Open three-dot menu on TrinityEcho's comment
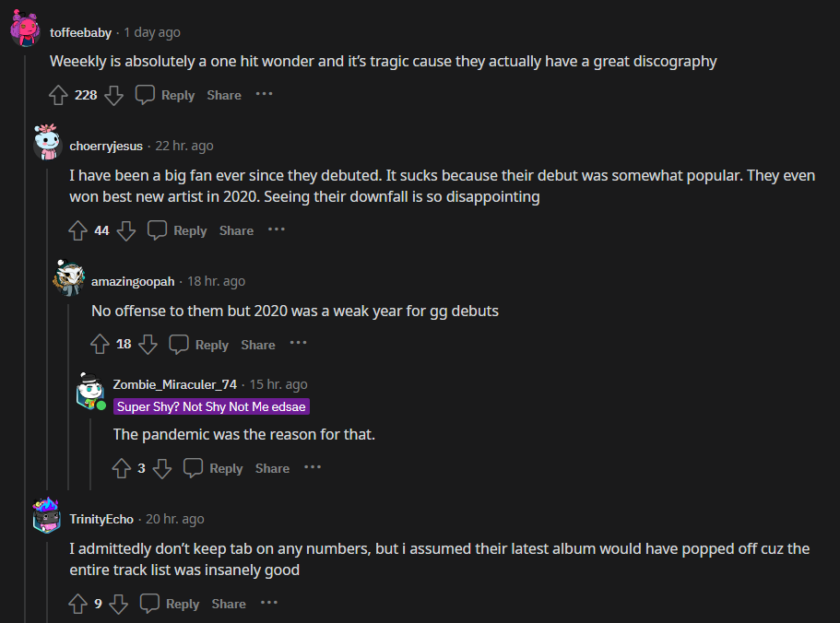 (268, 603)
